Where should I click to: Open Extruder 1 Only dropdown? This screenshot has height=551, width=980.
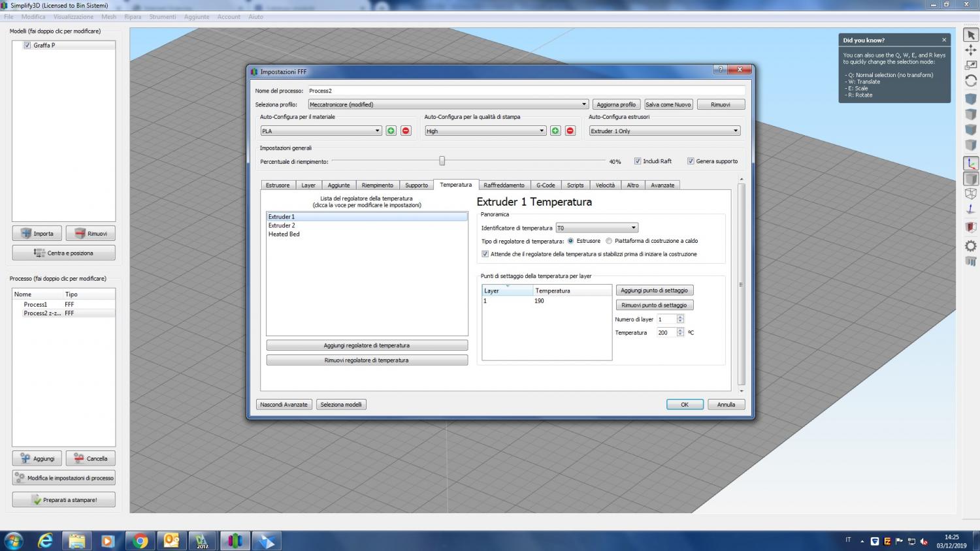(x=664, y=131)
